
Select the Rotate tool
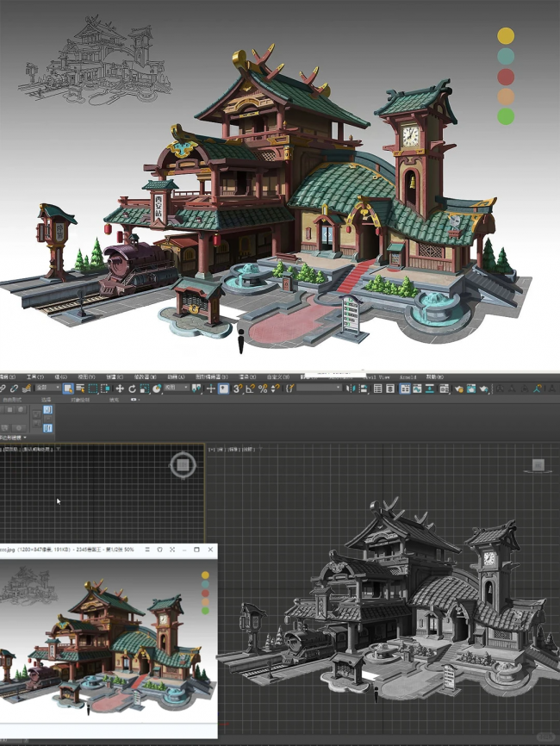tap(132, 389)
